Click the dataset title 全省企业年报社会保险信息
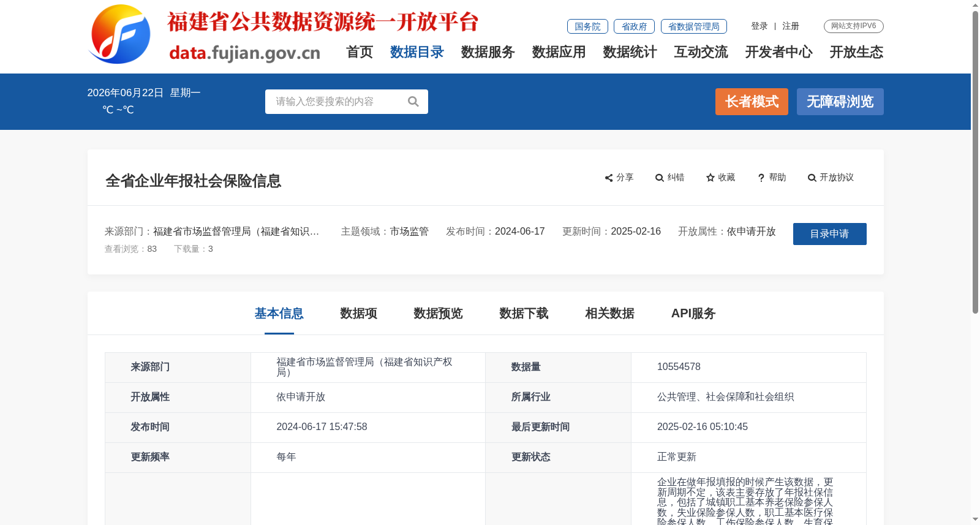 pyautogui.click(x=194, y=181)
